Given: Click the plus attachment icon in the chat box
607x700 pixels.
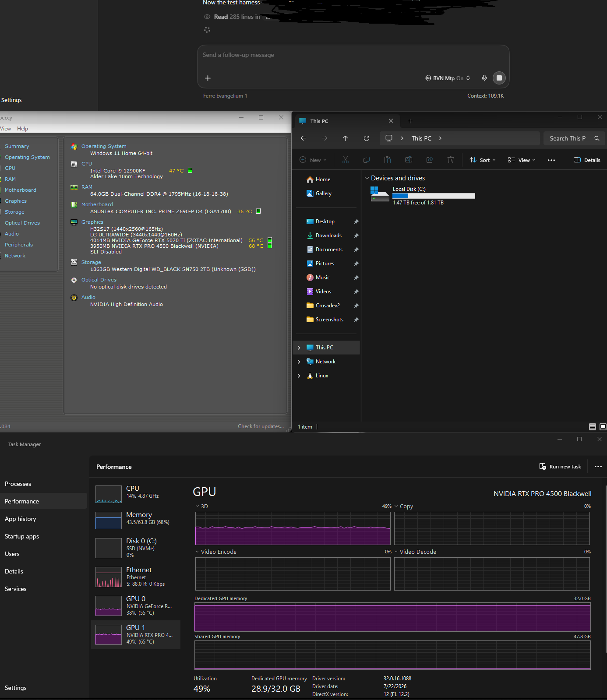Looking at the screenshot, I should click(208, 78).
